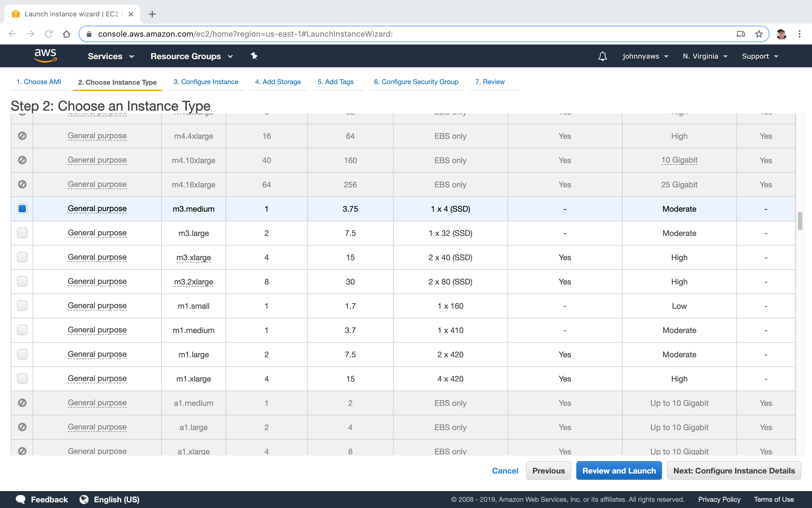
Task: Click the Previous button
Action: point(549,471)
